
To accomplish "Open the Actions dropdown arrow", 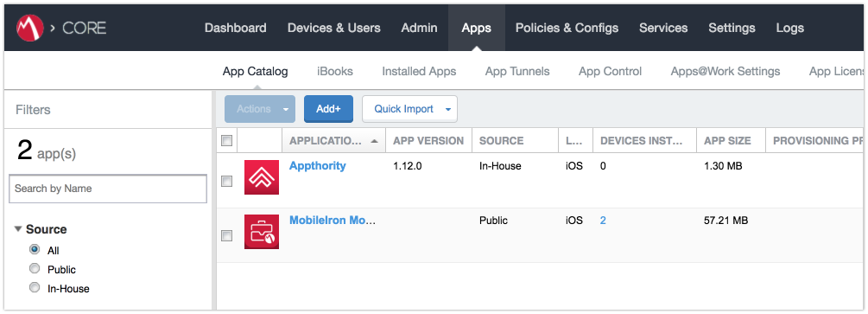I will pyautogui.click(x=286, y=109).
